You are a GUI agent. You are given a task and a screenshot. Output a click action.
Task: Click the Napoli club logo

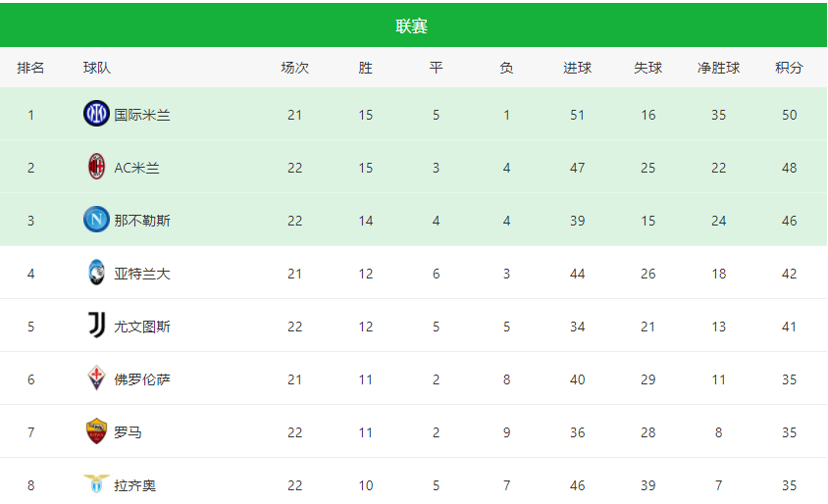[x=97, y=220]
